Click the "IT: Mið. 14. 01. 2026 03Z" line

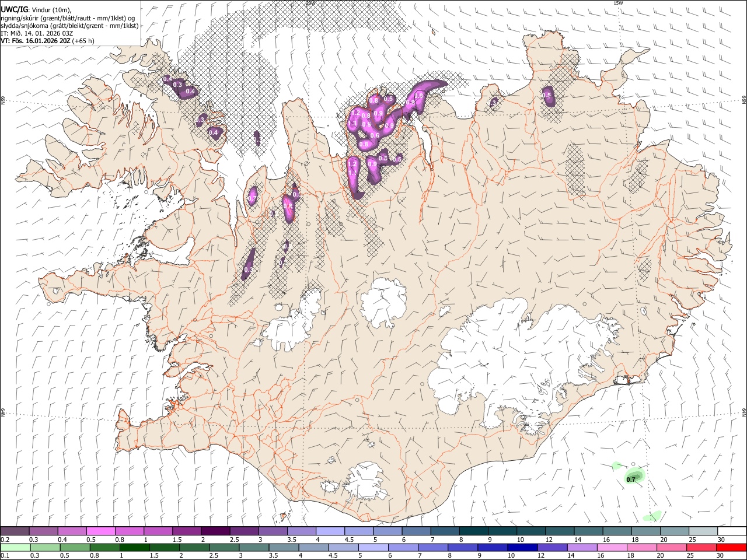[x=37, y=33]
